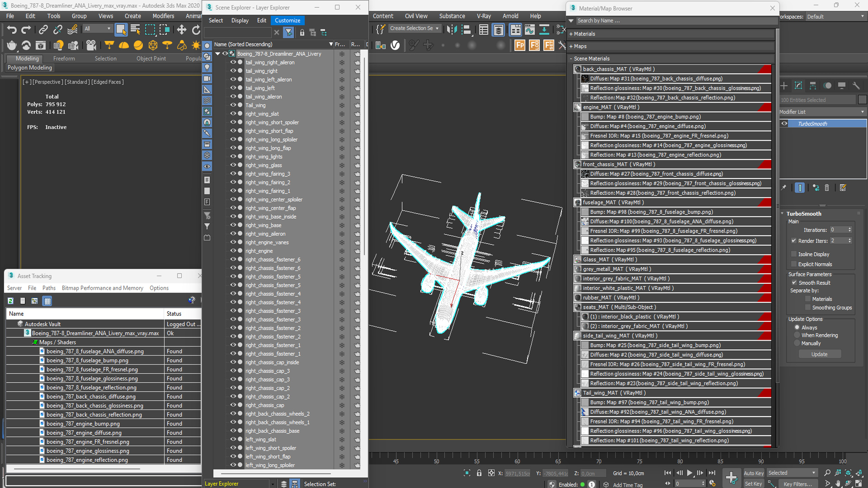The image size is (868, 488).
Task: Click the yellow dome light icon
Action: (123, 45)
